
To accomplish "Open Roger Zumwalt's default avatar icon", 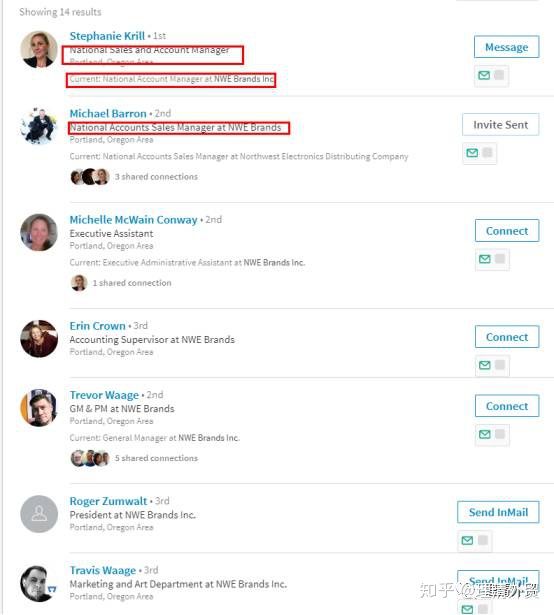I will pyautogui.click(x=39, y=514).
